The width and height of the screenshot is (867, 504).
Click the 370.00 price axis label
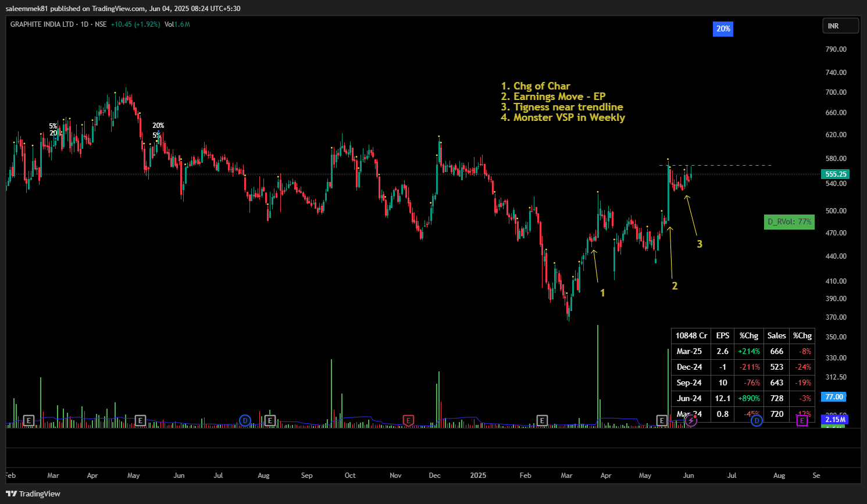coord(836,317)
